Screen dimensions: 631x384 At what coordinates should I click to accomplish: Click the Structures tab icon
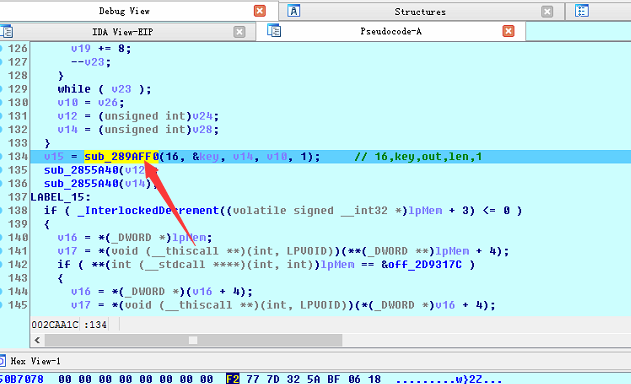coord(294,11)
